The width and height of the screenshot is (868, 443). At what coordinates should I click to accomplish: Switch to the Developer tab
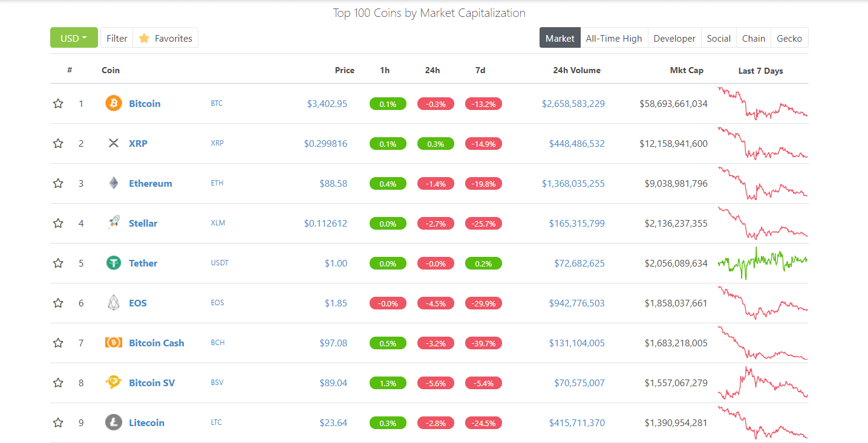coord(674,38)
